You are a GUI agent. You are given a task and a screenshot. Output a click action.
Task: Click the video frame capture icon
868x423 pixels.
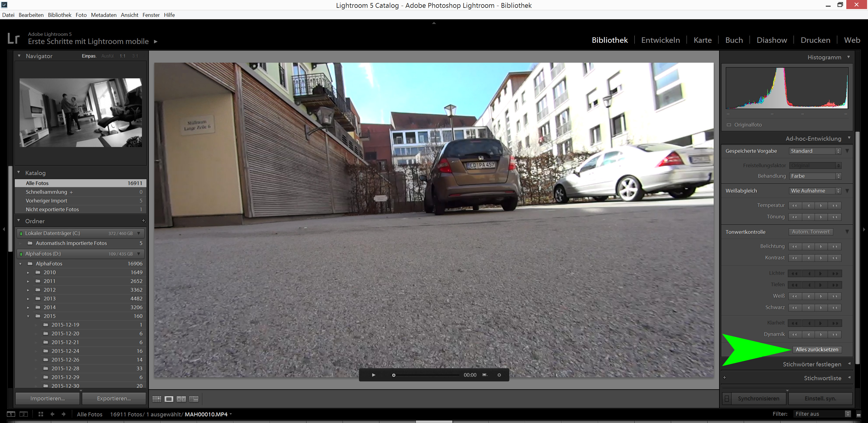coord(485,375)
